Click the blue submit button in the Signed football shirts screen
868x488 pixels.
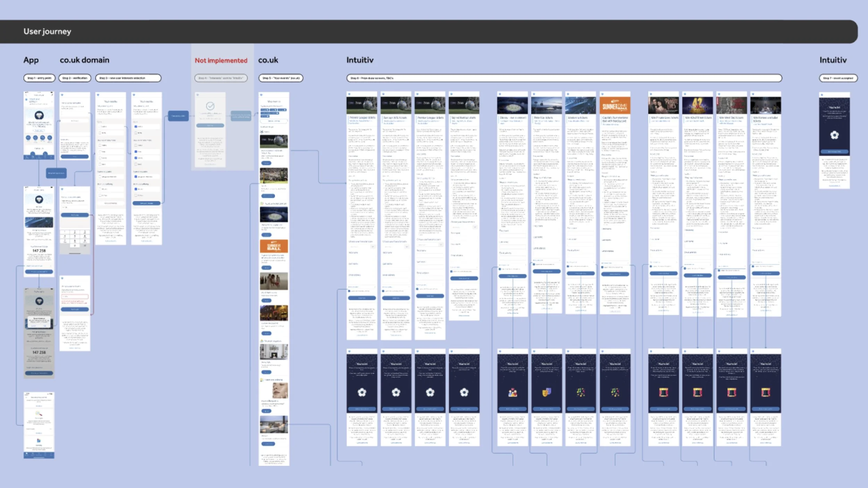click(464, 278)
